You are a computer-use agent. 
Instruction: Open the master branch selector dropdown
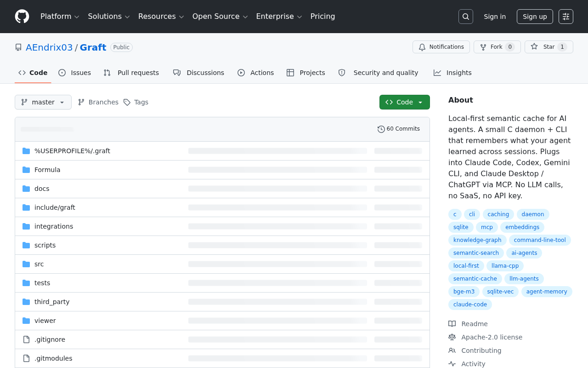coord(43,102)
